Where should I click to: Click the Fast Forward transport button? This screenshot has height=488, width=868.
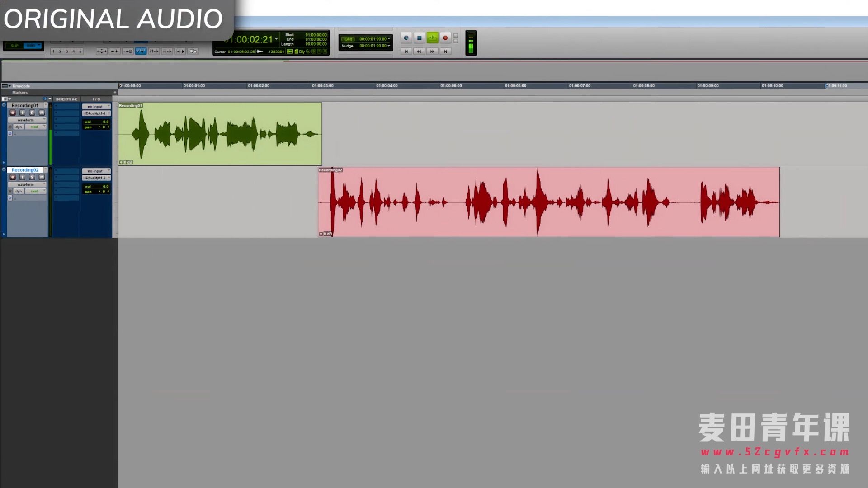432,52
